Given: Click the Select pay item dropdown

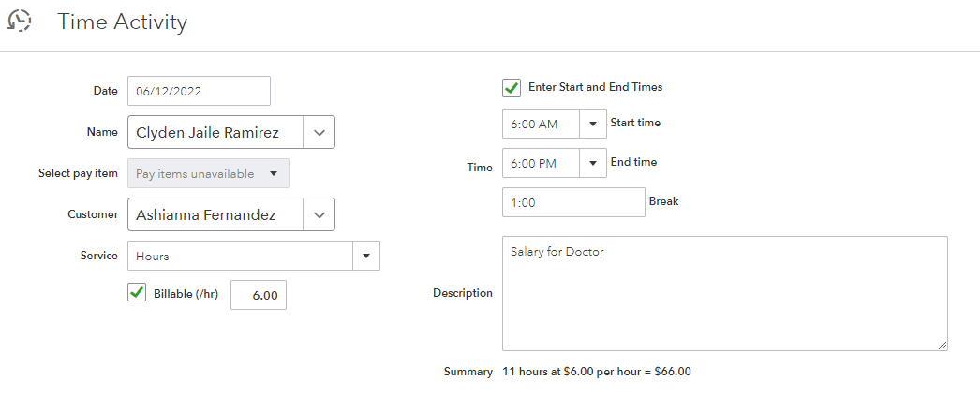Looking at the screenshot, I should 208,173.
